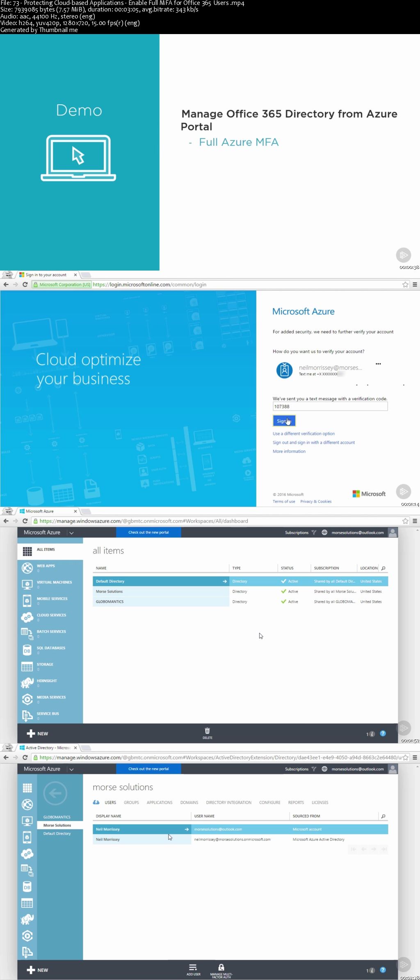
Task: Expand Microsoft Azure chevron on all items dashboard
Action: pyautogui.click(x=71, y=532)
